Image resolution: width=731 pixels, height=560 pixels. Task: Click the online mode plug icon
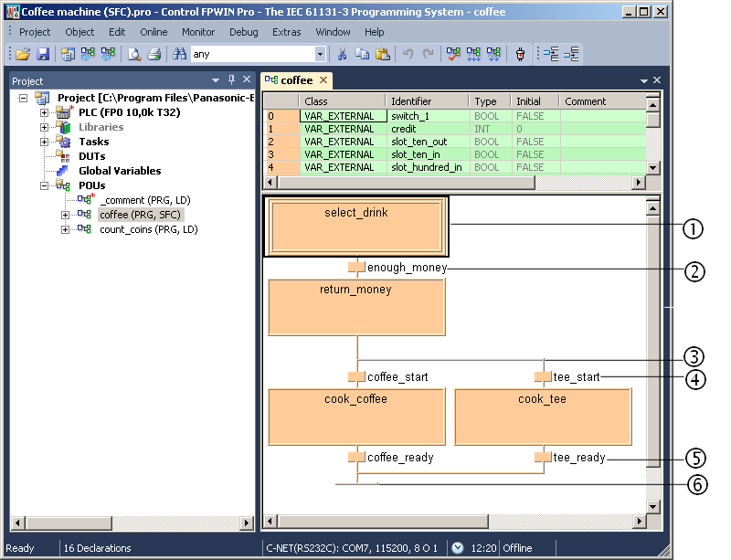pos(520,55)
